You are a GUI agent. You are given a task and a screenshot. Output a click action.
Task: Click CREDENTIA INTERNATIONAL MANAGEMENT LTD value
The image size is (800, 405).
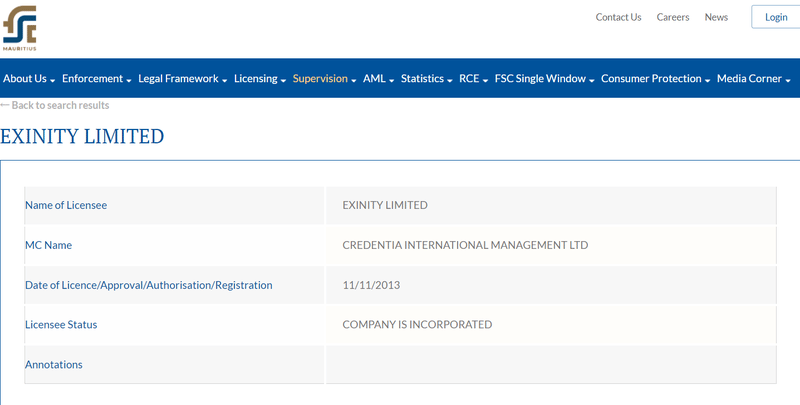[x=465, y=245]
